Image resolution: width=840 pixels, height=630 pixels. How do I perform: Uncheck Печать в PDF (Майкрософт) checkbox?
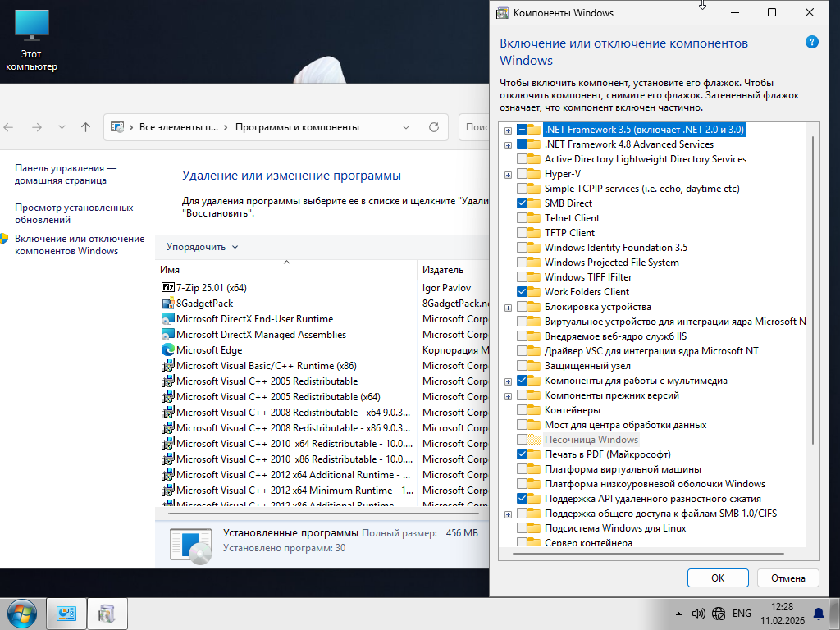(x=522, y=454)
